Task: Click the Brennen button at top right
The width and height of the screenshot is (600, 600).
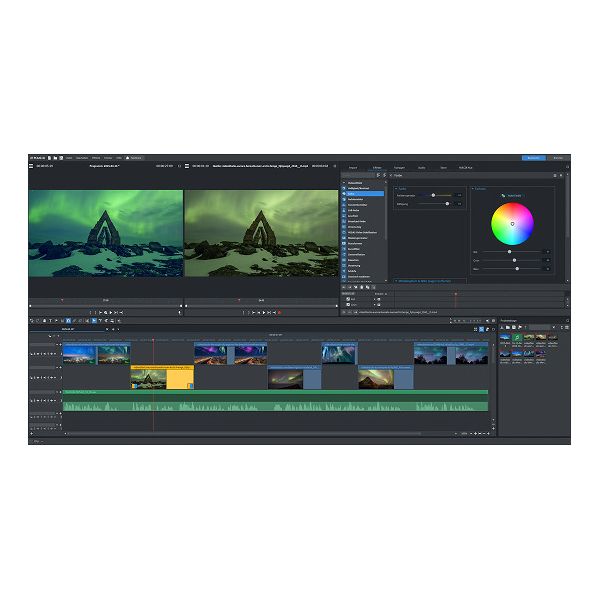Action: (558, 158)
